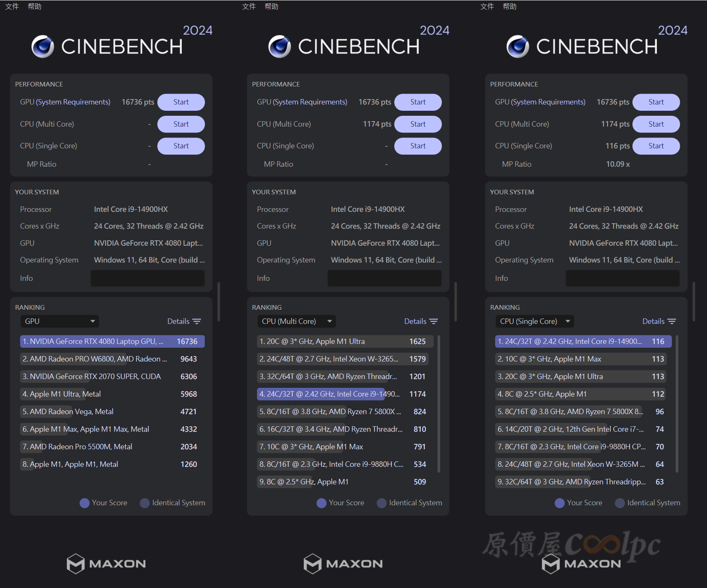Select highlighted i9-1490 1174 multi core row
The width and height of the screenshot is (707, 588).
345,394
